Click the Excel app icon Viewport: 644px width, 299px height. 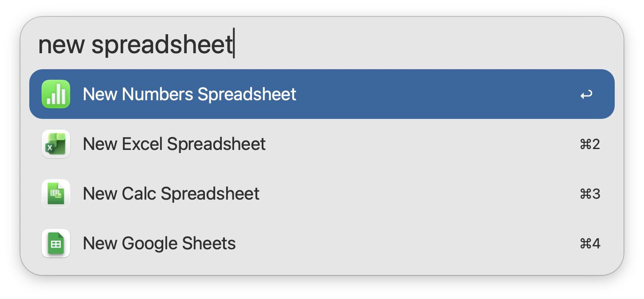[56, 144]
